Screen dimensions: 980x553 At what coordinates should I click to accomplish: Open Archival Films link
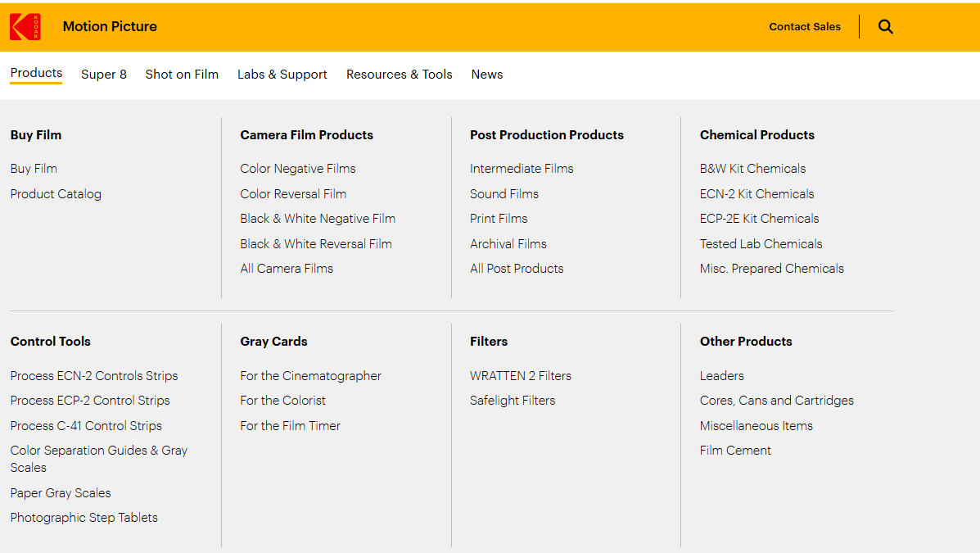(x=508, y=244)
